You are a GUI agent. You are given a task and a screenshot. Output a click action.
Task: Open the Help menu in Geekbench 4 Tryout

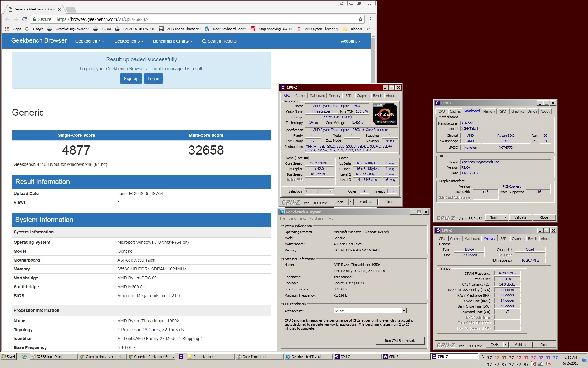[330, 218]
